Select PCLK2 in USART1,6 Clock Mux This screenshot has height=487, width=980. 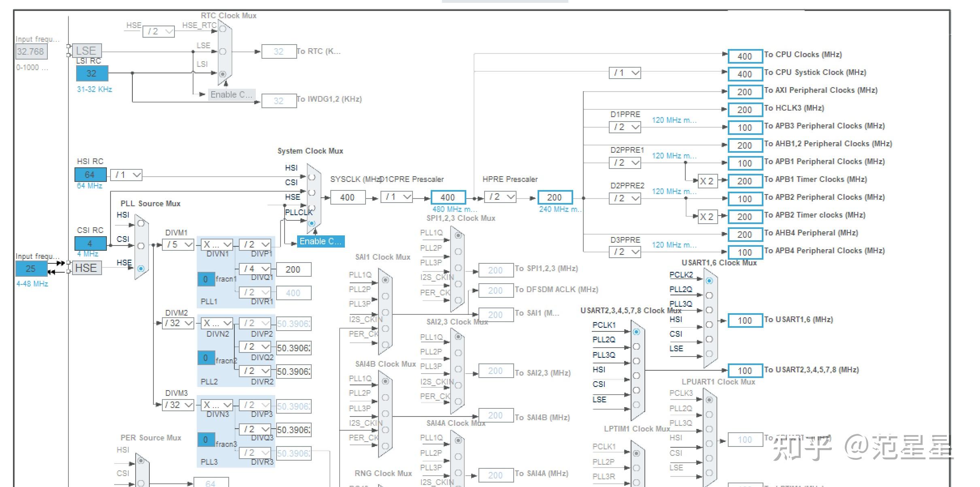[709, 281]
